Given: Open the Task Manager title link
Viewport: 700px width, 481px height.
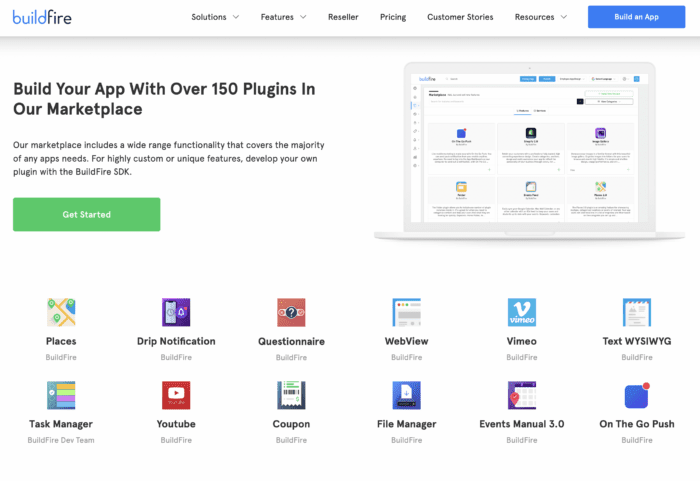Looking at the screenshot, I should 61,424.
